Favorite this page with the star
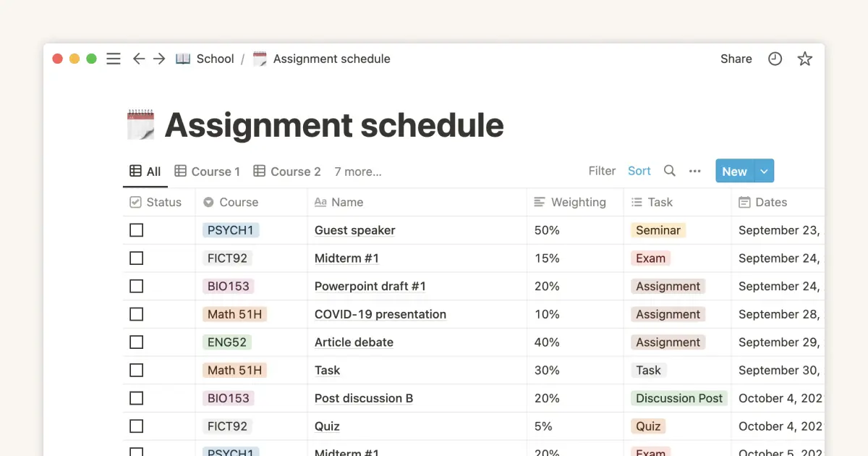Image resolution: width=868 pixels, height=456 pixels. click(804, 59)
